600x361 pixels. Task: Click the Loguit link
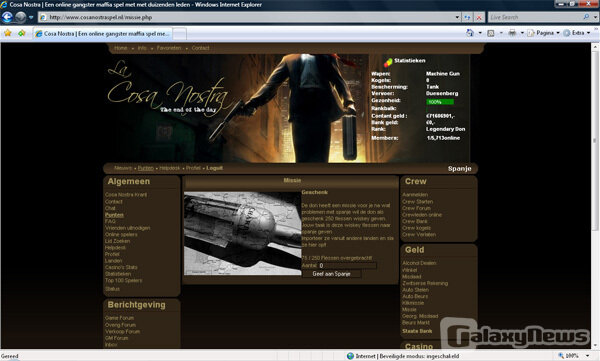pos(214,168)
